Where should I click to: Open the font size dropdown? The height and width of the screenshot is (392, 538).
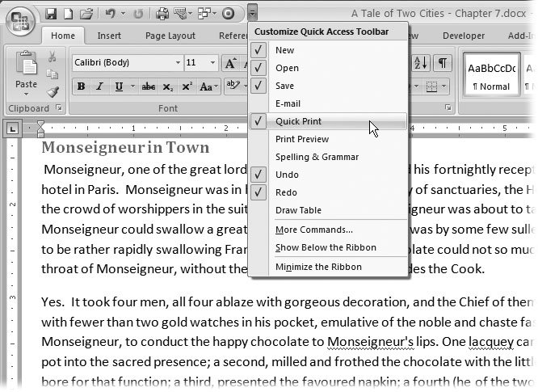point(212,63)
